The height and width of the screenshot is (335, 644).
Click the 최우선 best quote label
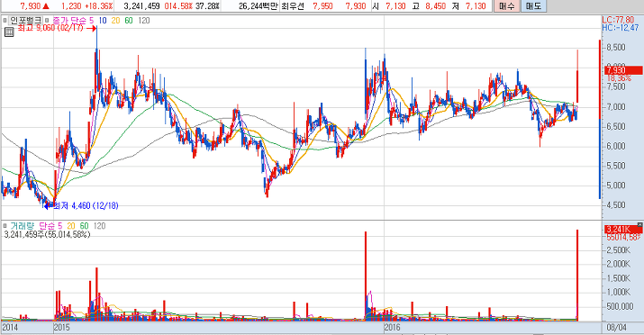pos(293,6)
